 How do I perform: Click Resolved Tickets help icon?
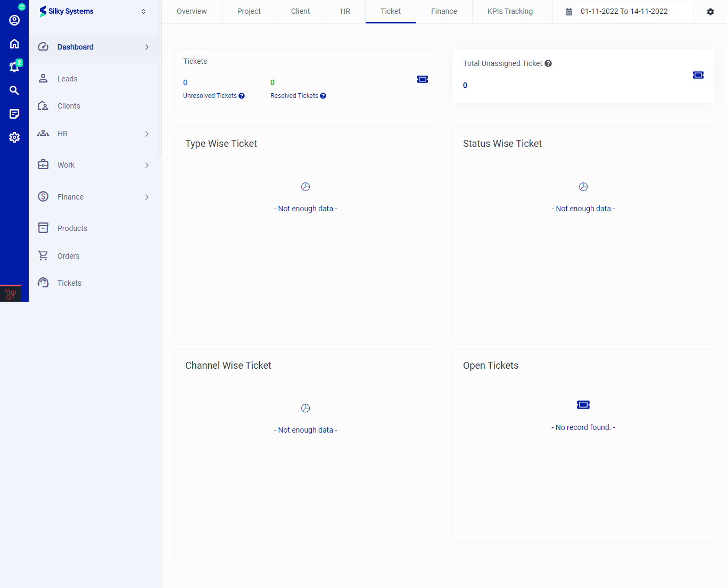pyautogui.click(x=323, y=96)
